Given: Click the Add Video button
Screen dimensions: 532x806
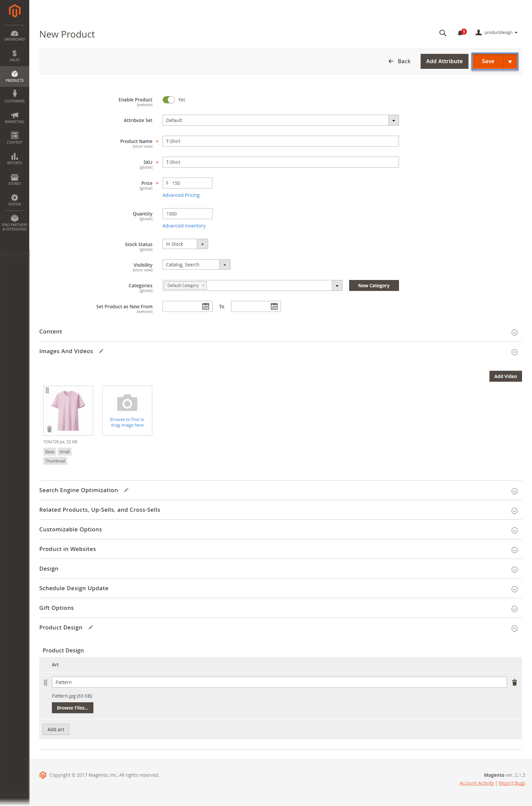Looking at the screenshot, I should (505, 376).
